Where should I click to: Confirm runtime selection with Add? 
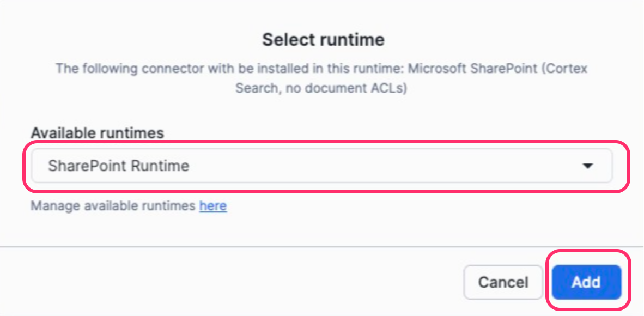click(586, 282)
